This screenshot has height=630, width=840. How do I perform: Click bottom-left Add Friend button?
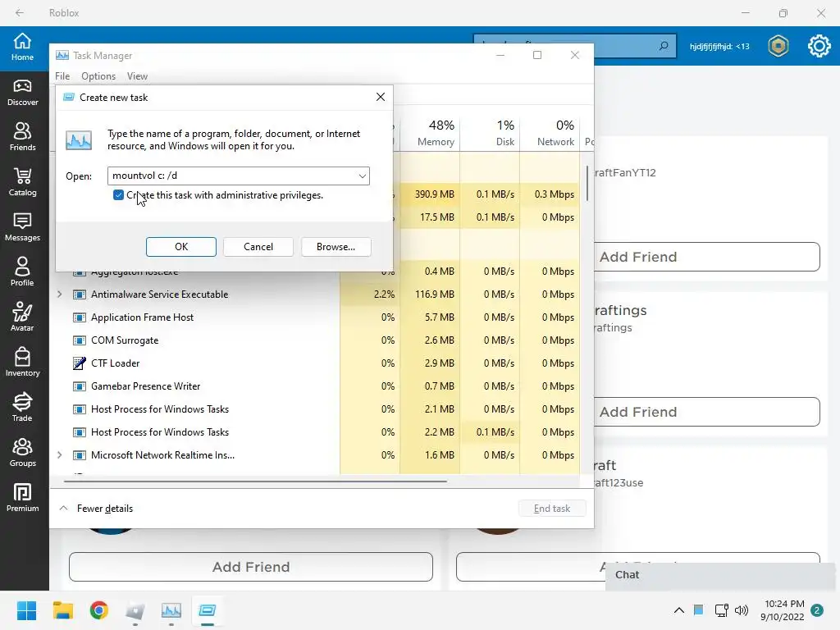coord(251,567)
